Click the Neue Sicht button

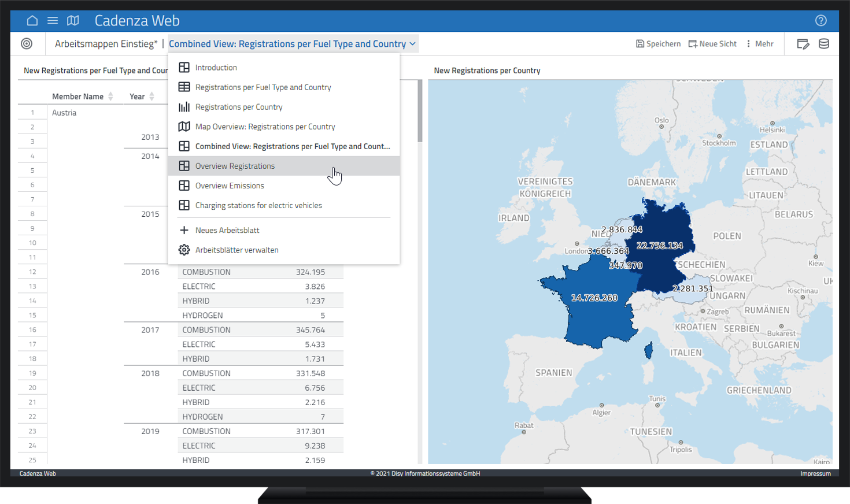click(712, 44)
